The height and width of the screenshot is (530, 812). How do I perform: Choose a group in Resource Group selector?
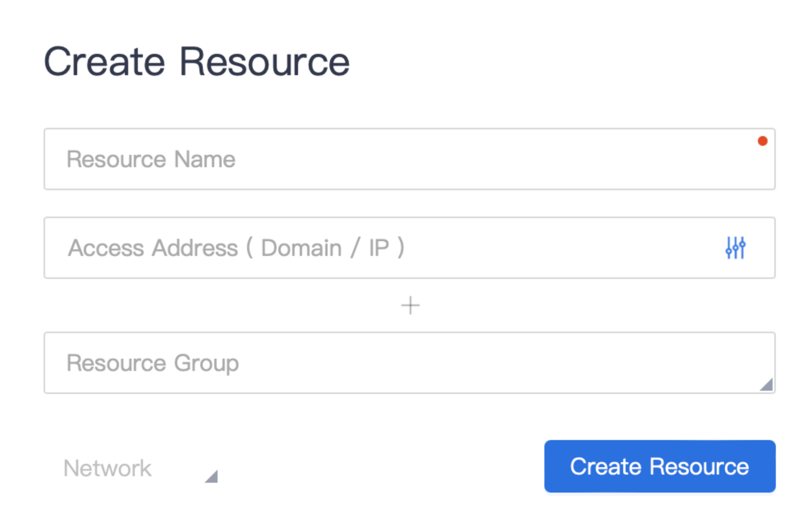pyautogui.click(x=409, y=363)
